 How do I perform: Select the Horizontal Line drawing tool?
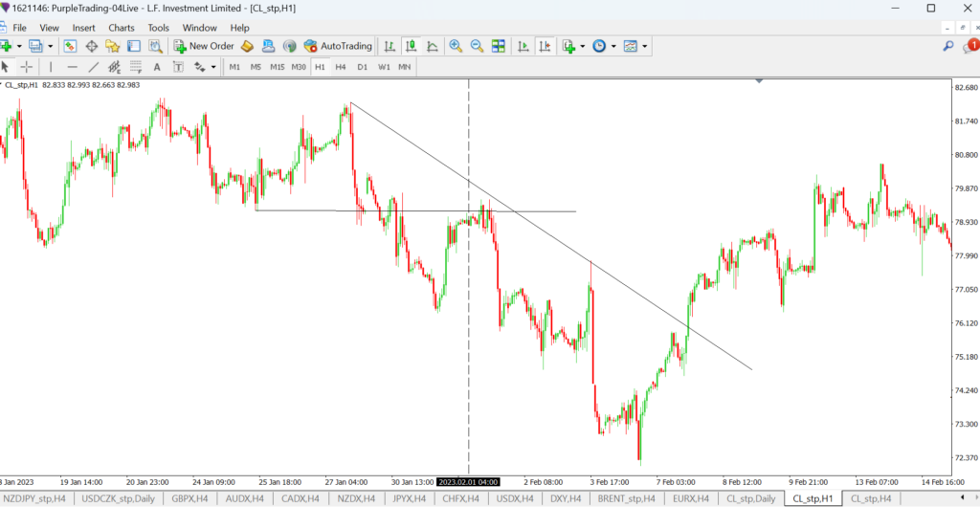coord(72,67)
